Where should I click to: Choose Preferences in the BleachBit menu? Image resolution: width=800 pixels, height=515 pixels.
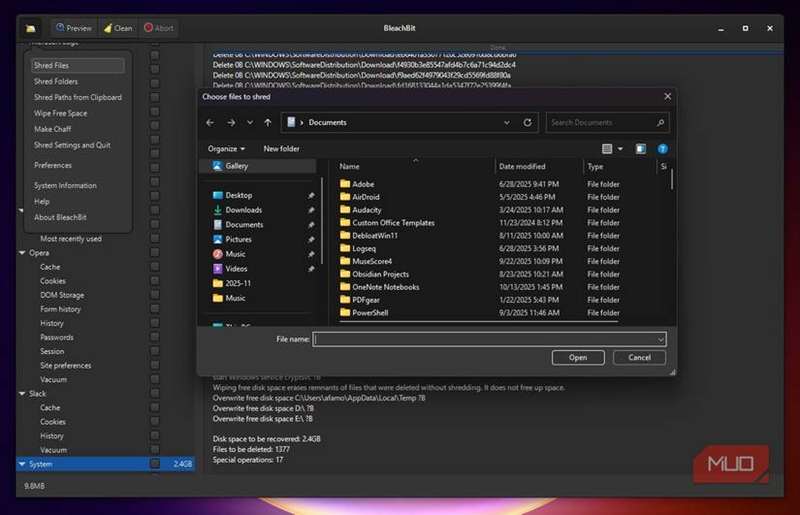(53, 165)
